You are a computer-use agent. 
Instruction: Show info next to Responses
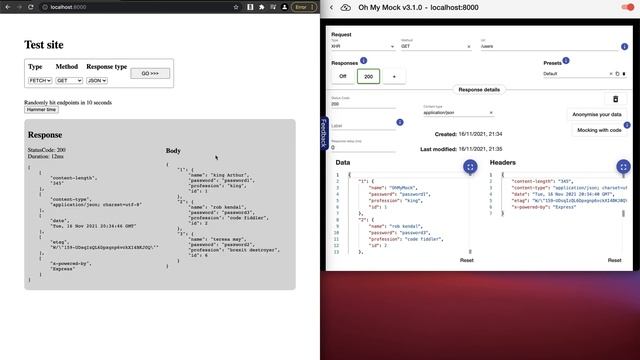point(363,60)
